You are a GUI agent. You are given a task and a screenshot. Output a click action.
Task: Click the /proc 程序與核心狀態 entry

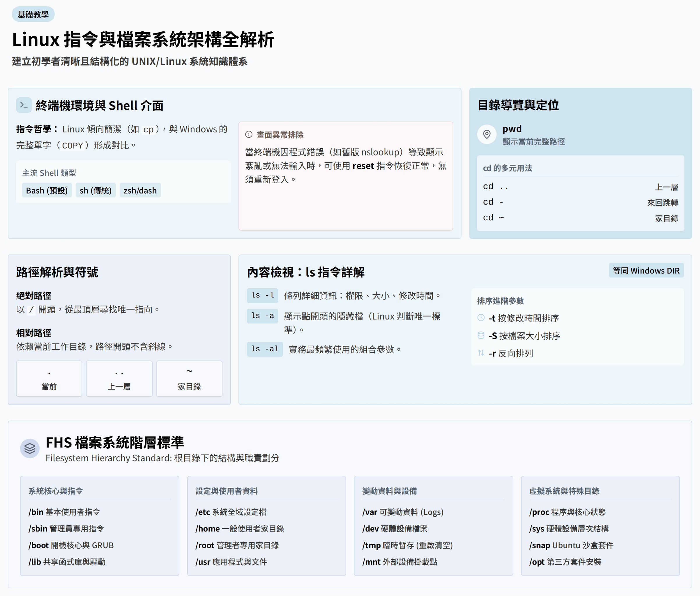[x=567, y=512]
